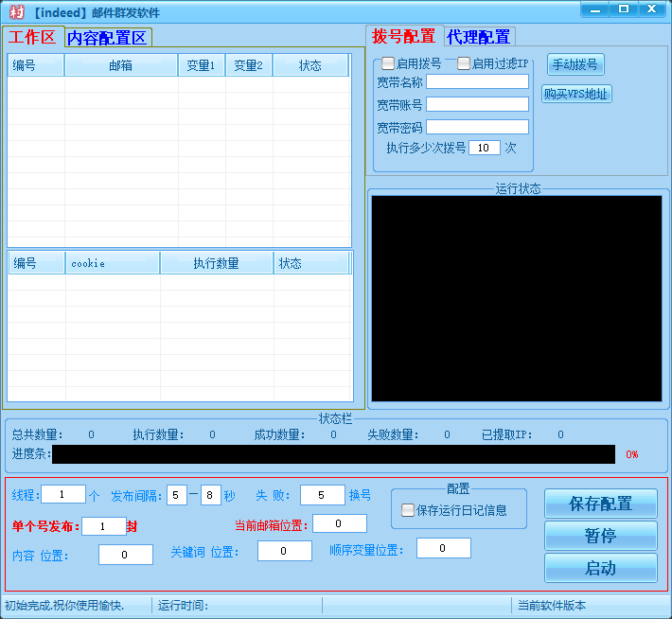
Task: Check the 保存运行日记信息 option
Action: click(409, 510)
